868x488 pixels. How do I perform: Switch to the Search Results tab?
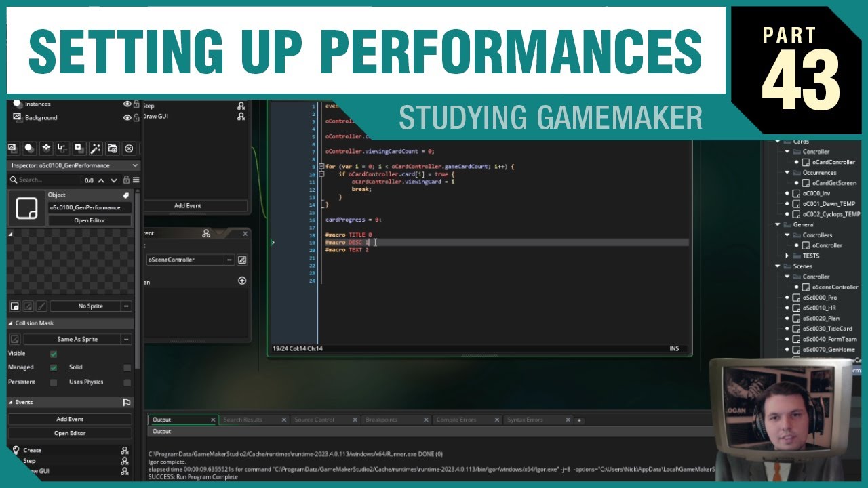[243, 420]
